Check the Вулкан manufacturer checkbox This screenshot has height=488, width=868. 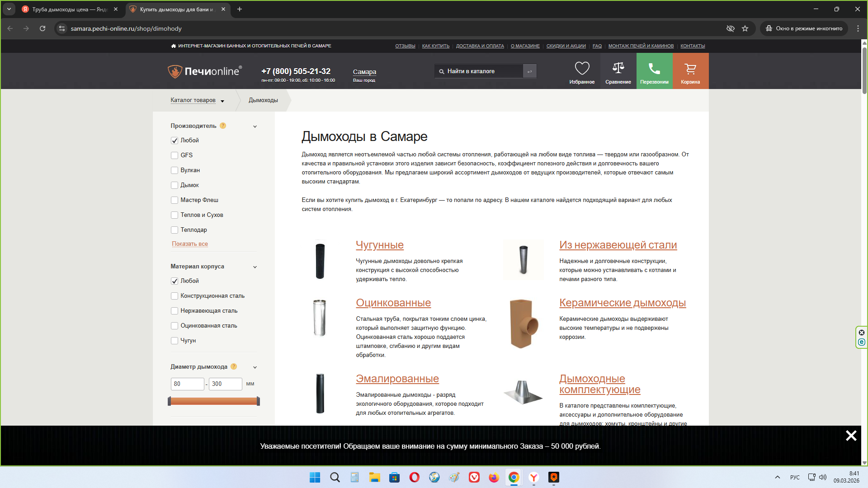(x=175, y=170)
